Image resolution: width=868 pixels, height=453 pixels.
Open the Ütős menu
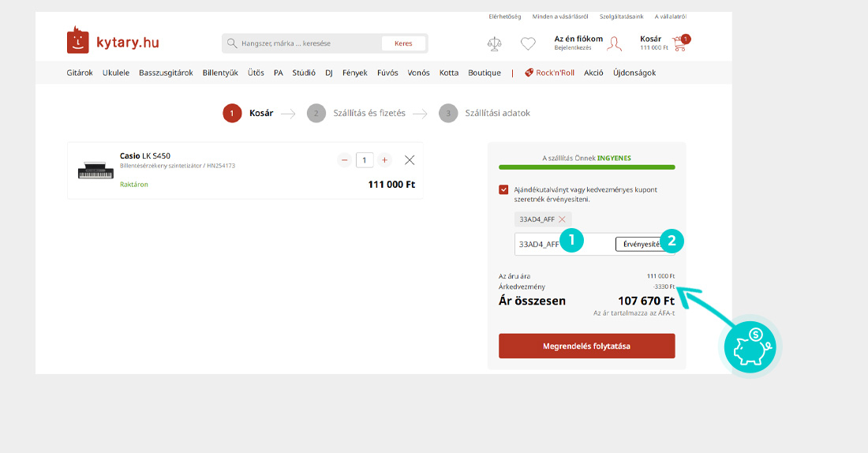pyautogui.click(x=256, y=73)
